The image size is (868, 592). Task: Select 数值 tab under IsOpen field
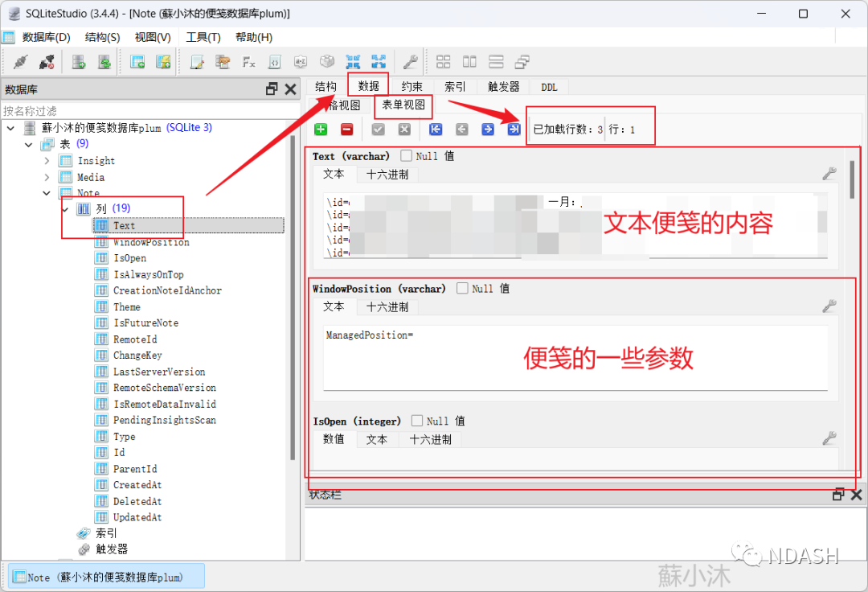coord(334,438)
